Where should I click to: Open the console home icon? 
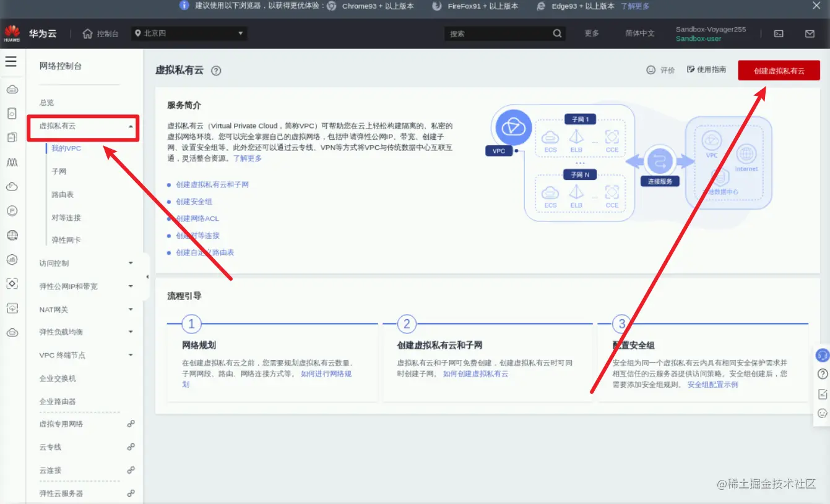[x=88, y=33]
